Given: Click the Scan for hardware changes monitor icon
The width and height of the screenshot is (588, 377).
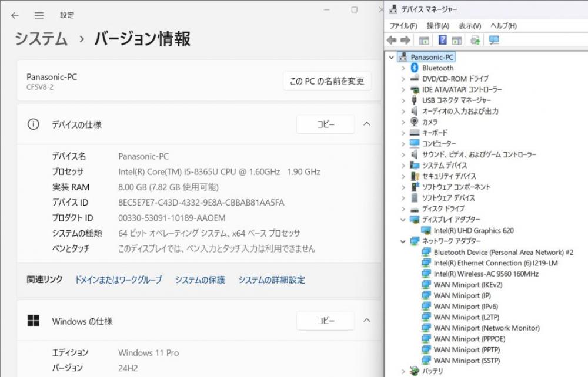Looking at the screenshot, I should [x=494, y=40].
